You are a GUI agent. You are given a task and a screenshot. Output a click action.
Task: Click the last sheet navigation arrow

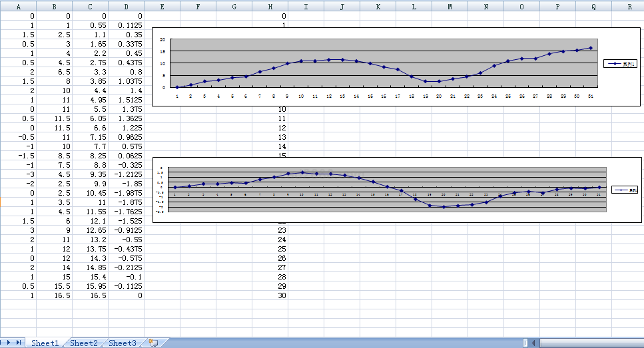19,342
